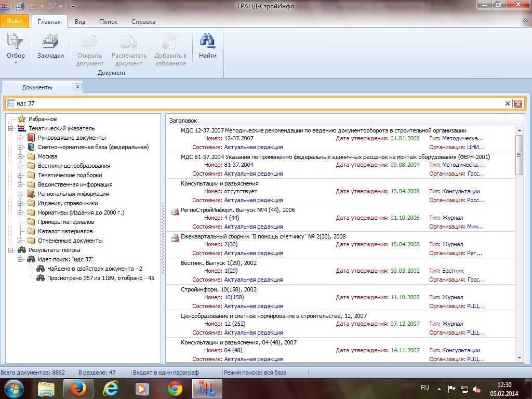Expand the Руководящие документы tree node
532x399 pixels.
click(x=20, y=138)
